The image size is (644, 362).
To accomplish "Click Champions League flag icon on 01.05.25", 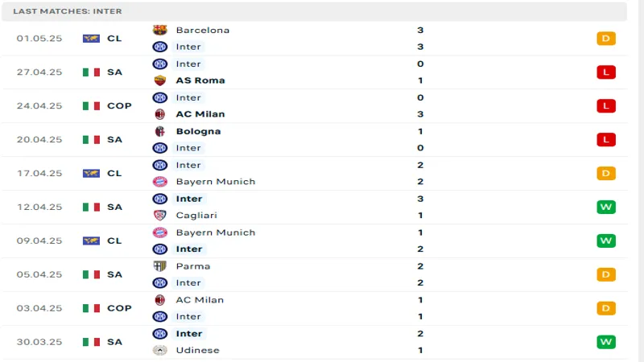I will [x=91, y=39].
